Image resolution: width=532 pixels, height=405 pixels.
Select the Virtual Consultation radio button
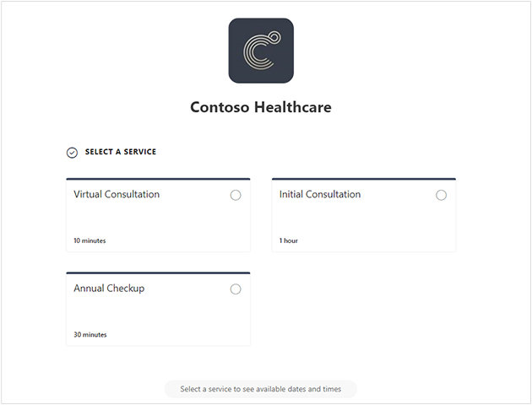tap(236, 195)
